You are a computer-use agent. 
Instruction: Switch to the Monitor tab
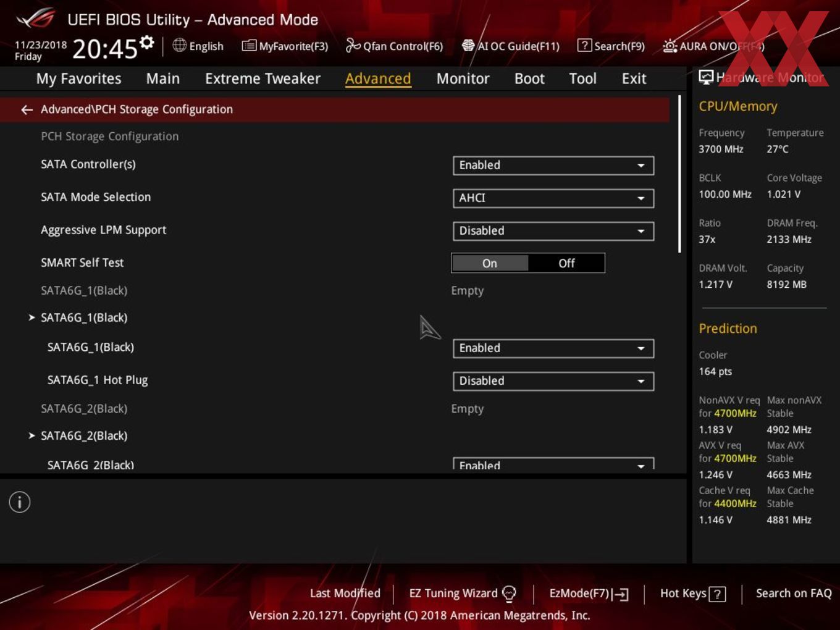point(463,78)
